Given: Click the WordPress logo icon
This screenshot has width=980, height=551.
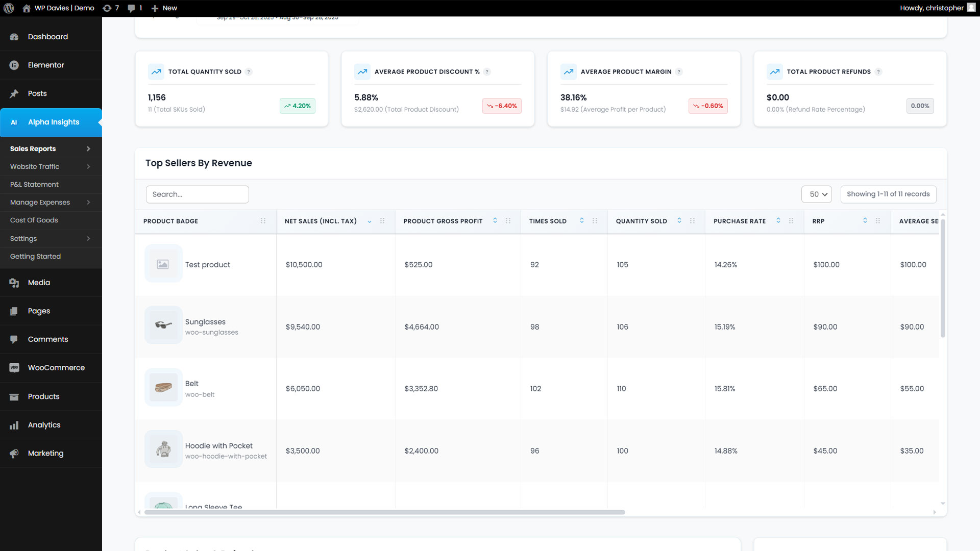Looking at the screenshot, I should tap(9, 8).
